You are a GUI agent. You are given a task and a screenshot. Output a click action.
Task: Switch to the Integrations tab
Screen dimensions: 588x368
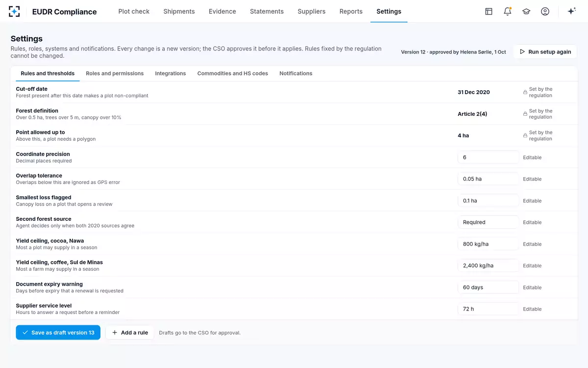tap(171, 74)
